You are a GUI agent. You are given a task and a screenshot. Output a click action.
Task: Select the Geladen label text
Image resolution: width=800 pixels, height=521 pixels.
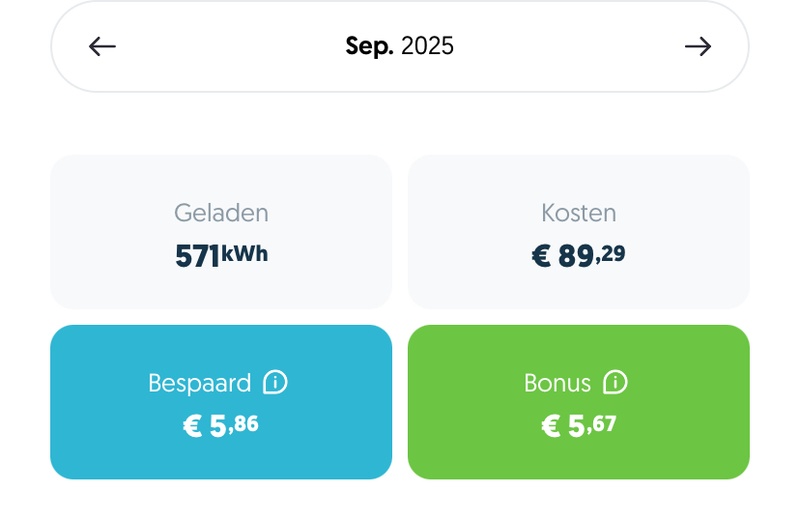pyautogui.click(x=221, y=213)
